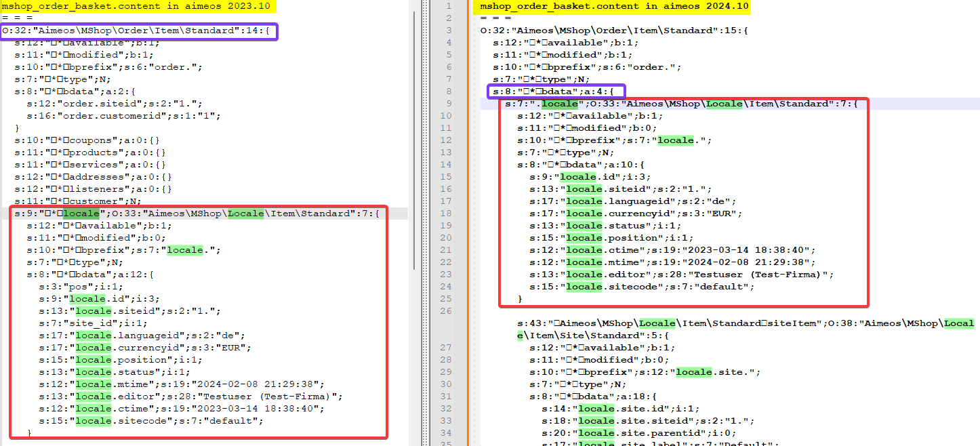
Task: Select the products a:0:{} line
Action: (90, 153)
